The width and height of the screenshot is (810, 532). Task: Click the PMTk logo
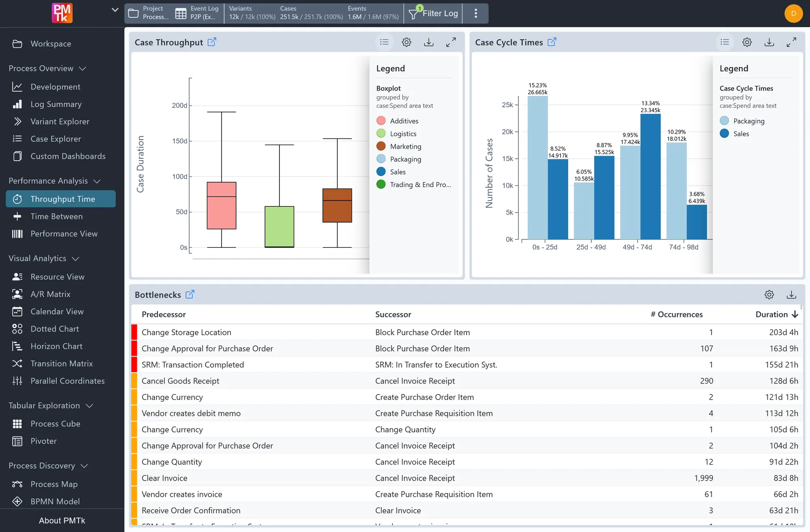pyautogui.click(x=62, y=13)
